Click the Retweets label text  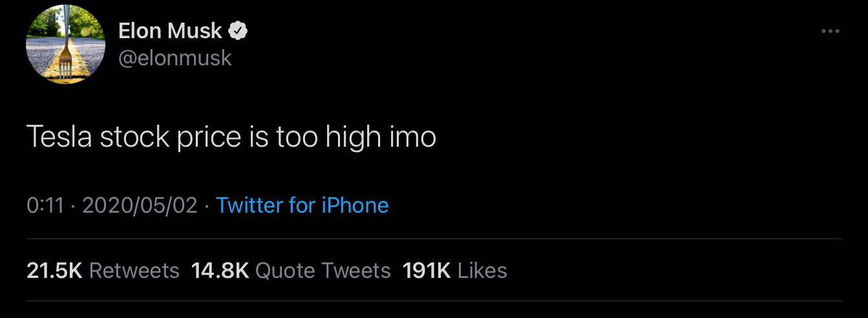tap(134, 270)
